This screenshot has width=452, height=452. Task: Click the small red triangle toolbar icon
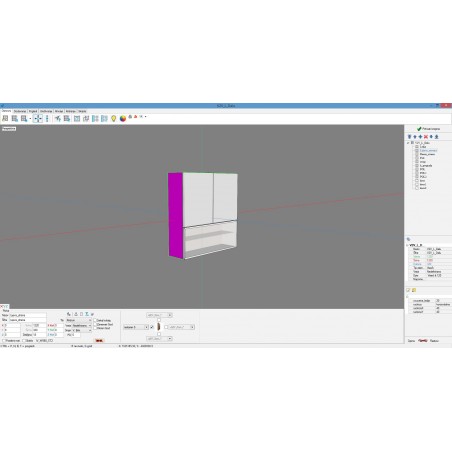tap(135, 117)
